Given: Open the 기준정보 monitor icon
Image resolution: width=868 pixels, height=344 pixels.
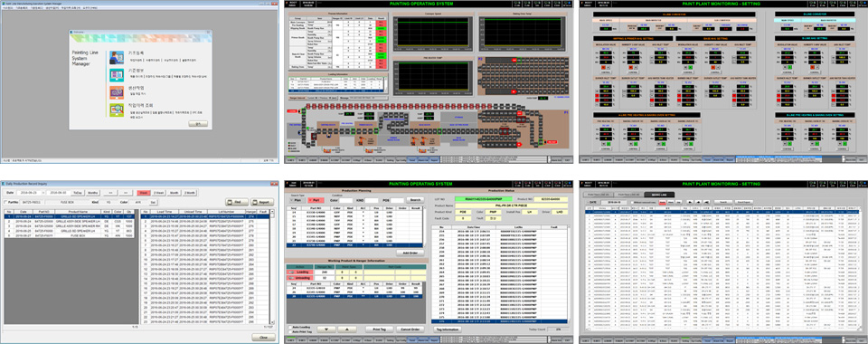Looking at the screenshot, I should click(117, 74).
